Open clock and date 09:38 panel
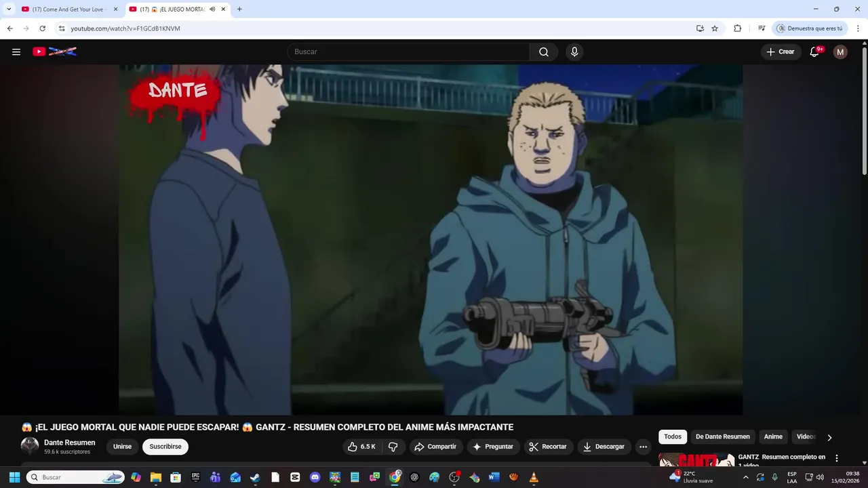This screenshot has width=868, height=488. coord(847,477)
